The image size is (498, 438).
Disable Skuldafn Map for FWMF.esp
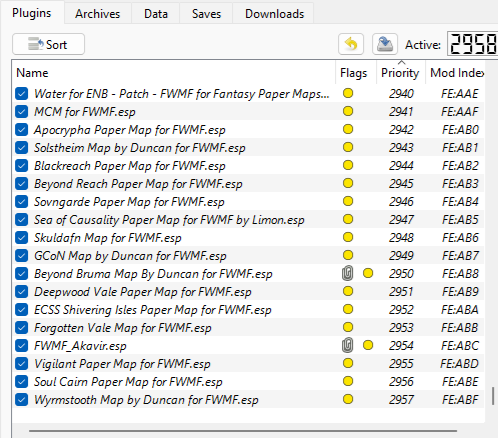click(x=22, y=238)
